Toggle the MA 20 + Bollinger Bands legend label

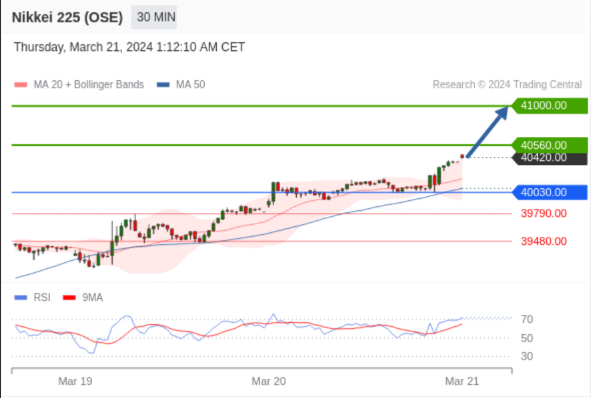coord(89,84)
